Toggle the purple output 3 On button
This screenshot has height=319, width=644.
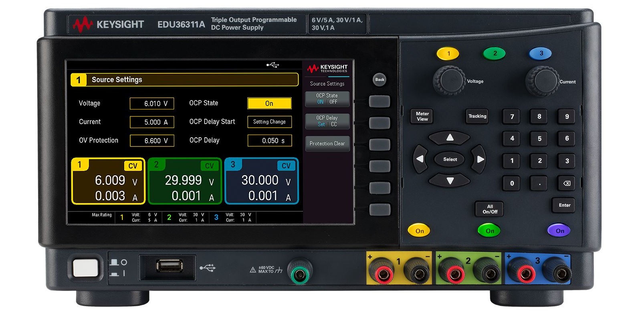[x=559, y=231]
